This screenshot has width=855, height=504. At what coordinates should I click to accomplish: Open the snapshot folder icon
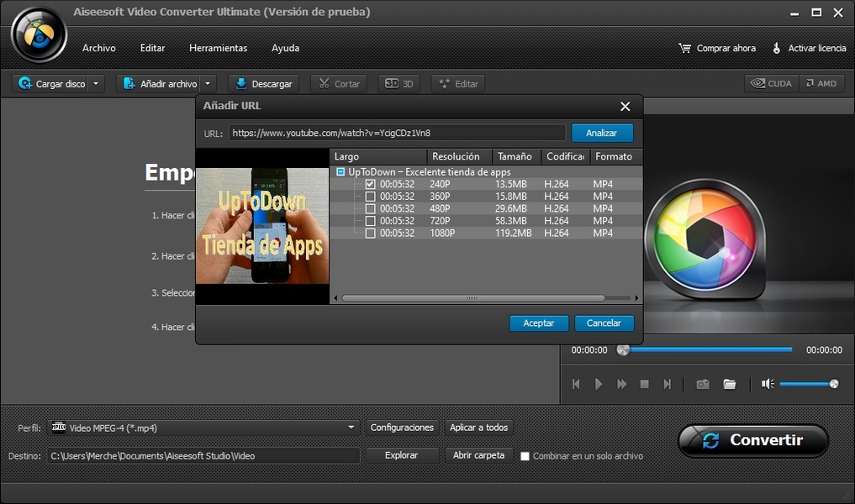click(x=730, y=384)
